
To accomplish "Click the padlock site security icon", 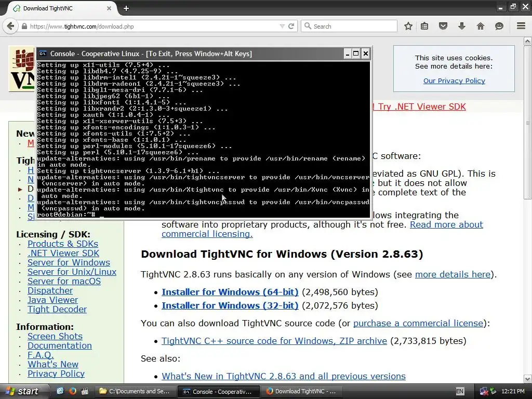I will click(x=24, y=26).
